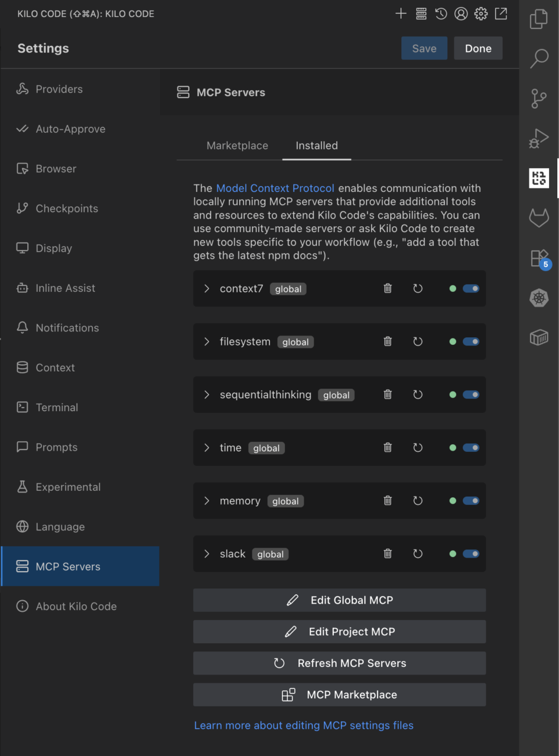Click Done to close settings
This screenshot has height=756, width=559.
pyautogui.click(x=478, y=48)
